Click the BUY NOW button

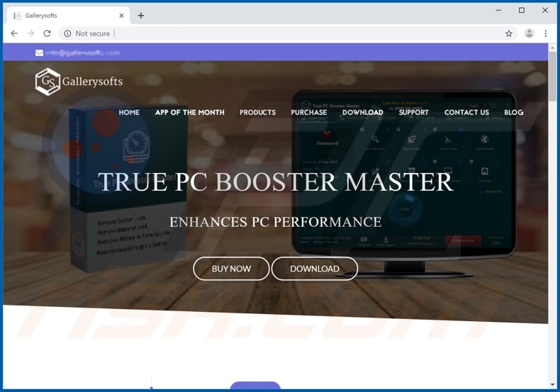(231, 269)
